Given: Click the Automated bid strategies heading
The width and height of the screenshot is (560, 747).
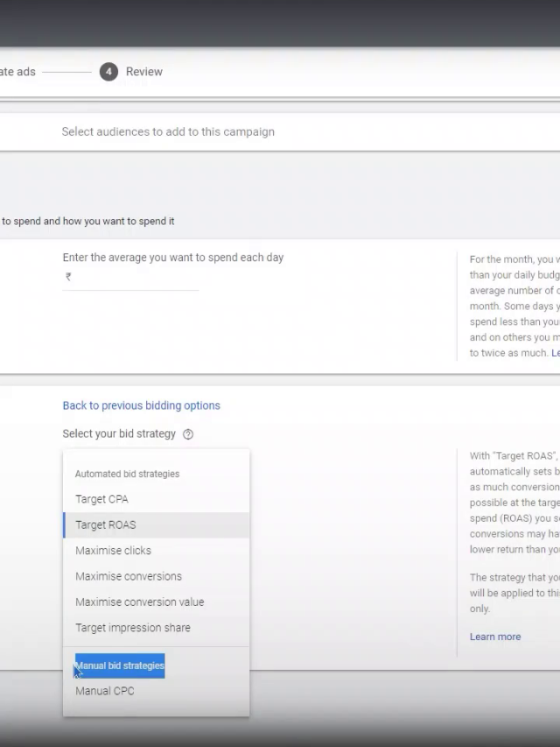Looking at the screenshot, I should [x=127, y=474].
